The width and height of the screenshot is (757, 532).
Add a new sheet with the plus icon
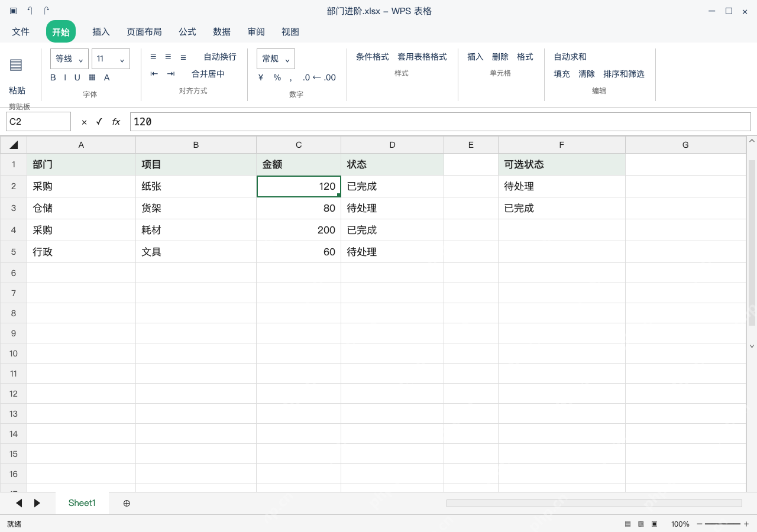click(x=127, y=503)
